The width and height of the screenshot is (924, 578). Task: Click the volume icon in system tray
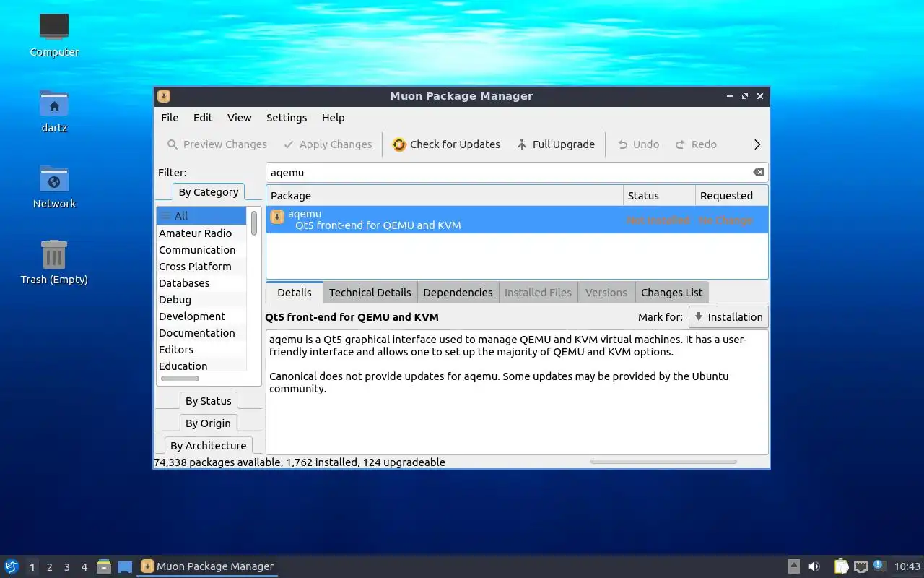[814, 566]
